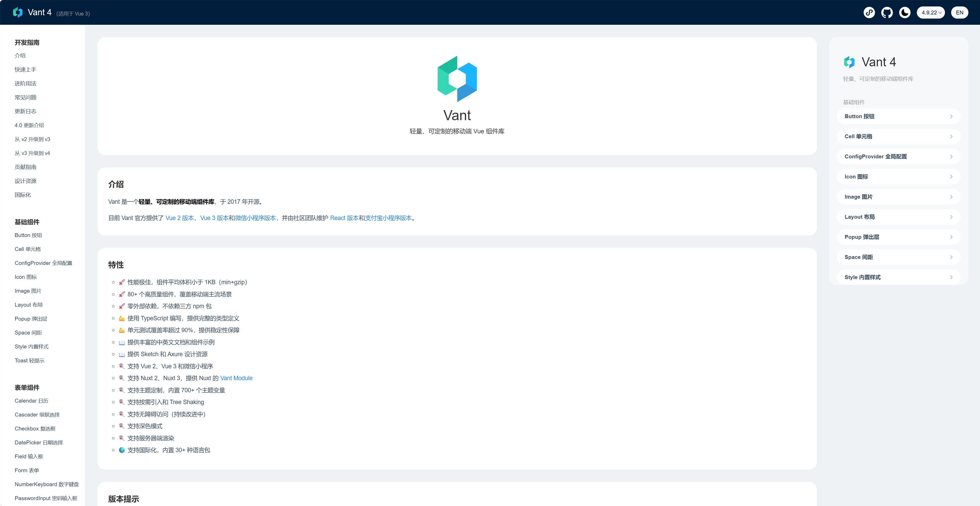
Task: Open the link icon in the header
Action: (869, 13)
